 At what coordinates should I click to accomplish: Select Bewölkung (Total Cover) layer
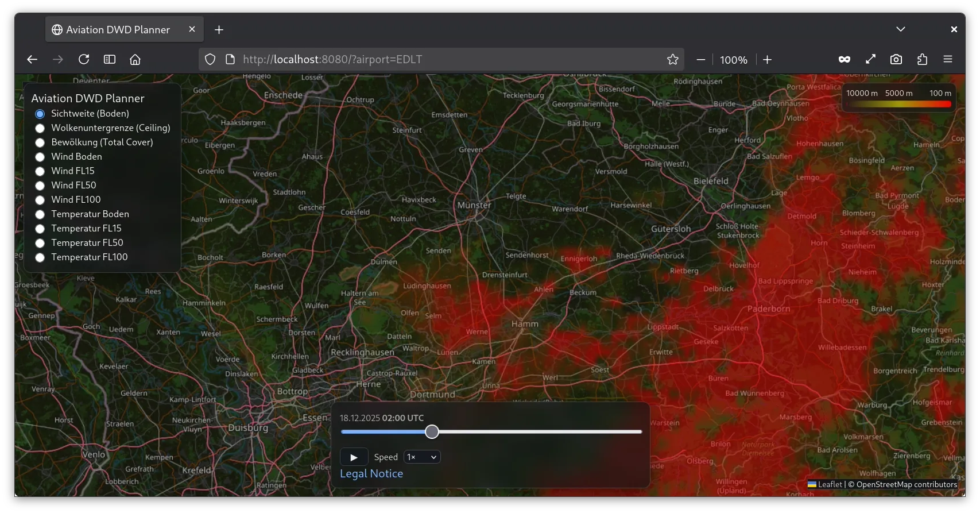click(x=40, y=142)
